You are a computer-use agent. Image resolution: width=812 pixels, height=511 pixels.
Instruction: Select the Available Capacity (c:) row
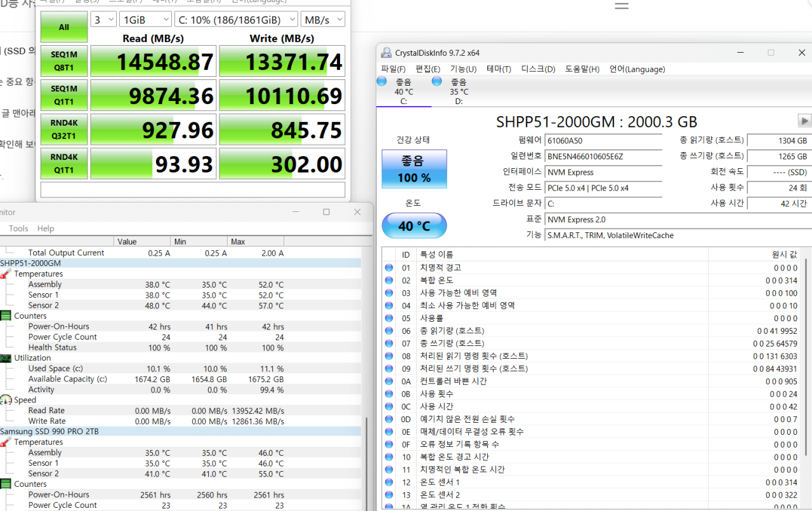(180, 379)
